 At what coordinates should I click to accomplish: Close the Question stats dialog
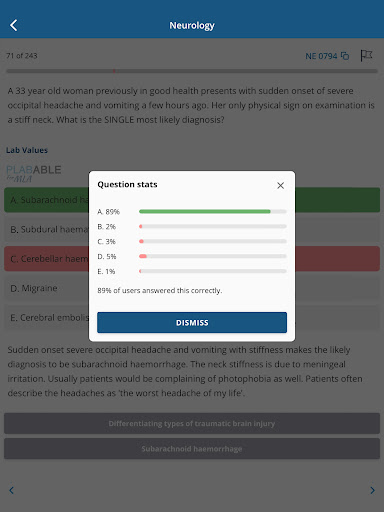pyautogui.click(x=280, y=186)
